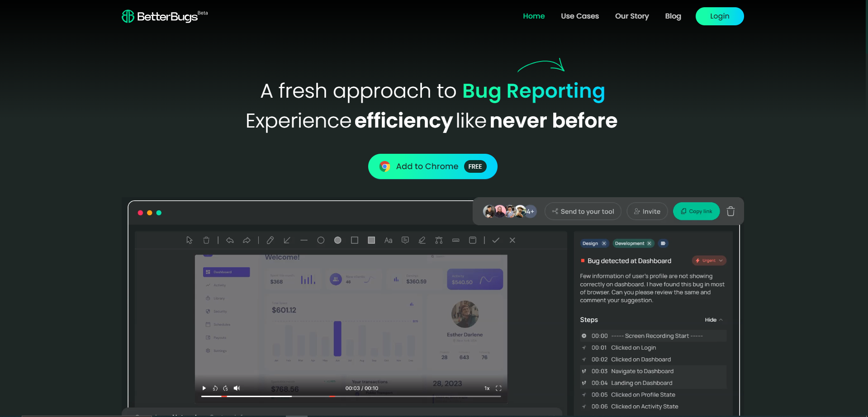
Task: Remove the Design tag
Action: tap(604, 243)
